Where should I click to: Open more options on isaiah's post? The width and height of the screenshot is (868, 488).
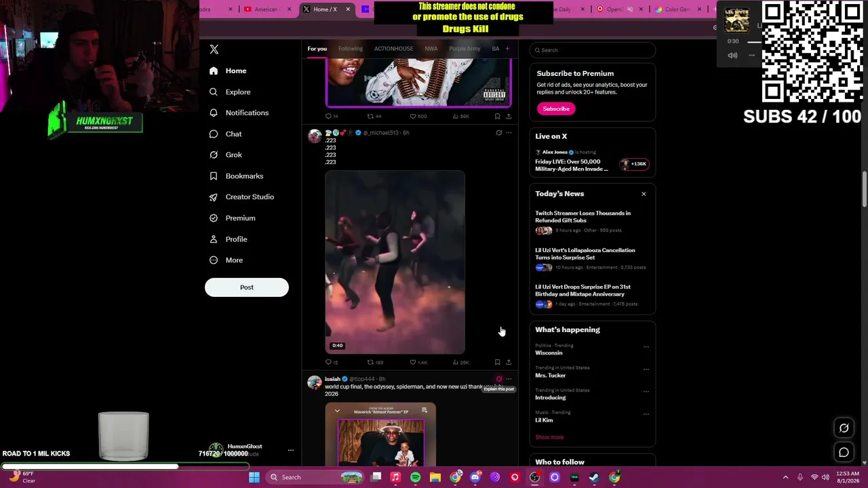(x=509, y=379)
